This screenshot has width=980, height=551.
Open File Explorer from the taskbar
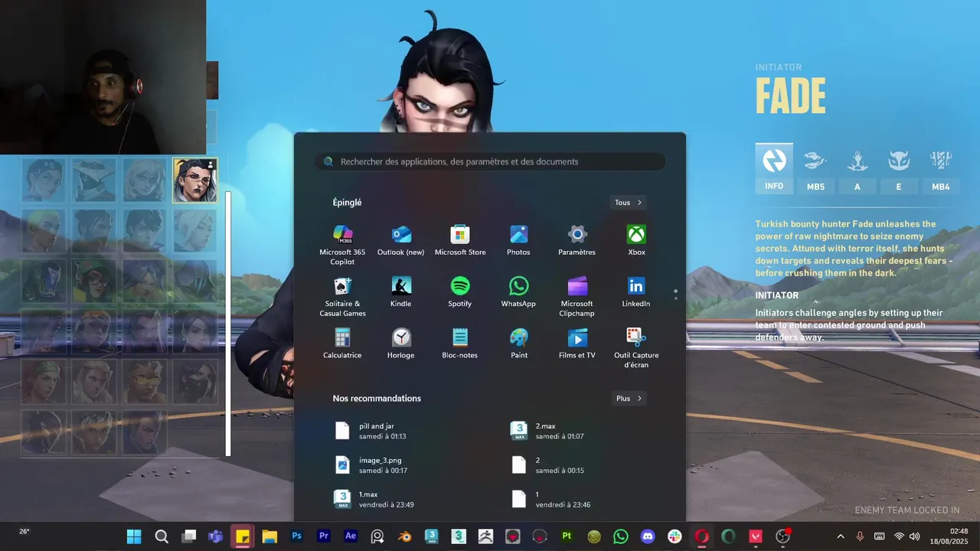(x=269, y=536)
